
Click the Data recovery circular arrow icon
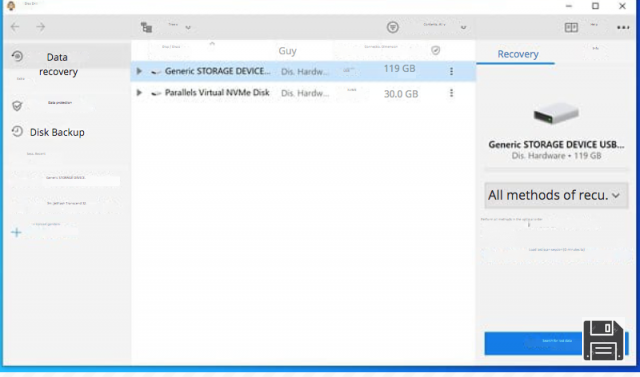(17, 56)
